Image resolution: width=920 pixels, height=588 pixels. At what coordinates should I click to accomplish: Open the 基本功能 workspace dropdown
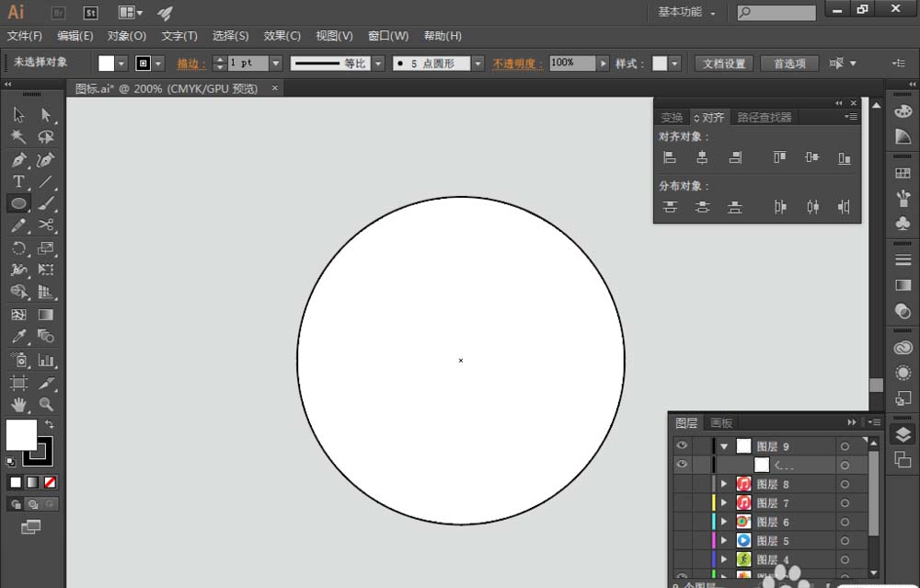686,12
